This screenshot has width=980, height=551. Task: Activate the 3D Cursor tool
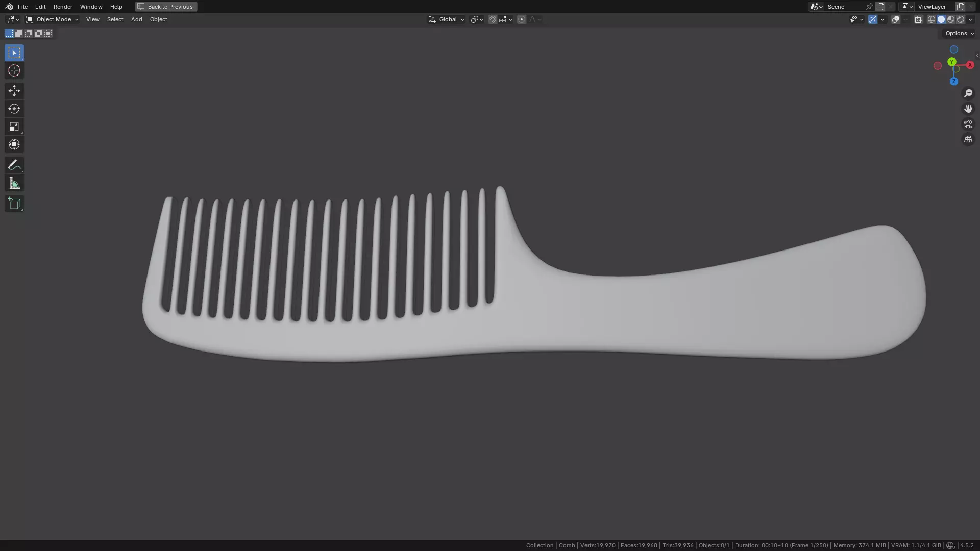14,70
